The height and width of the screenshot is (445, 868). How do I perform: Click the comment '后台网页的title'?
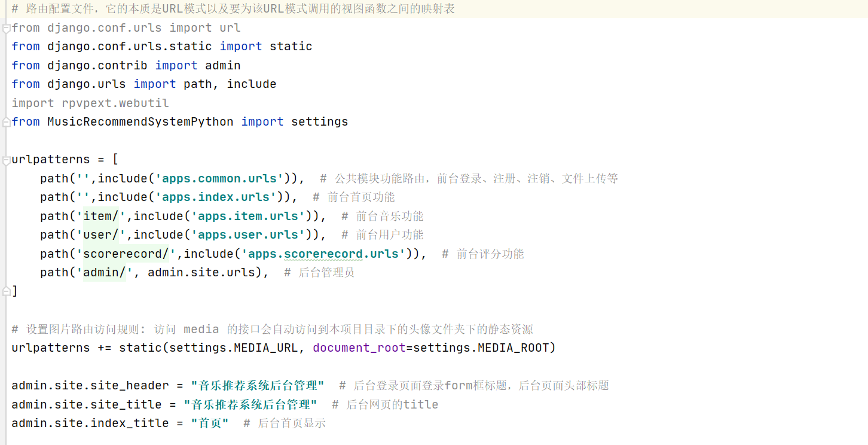(x=385, y=405)
